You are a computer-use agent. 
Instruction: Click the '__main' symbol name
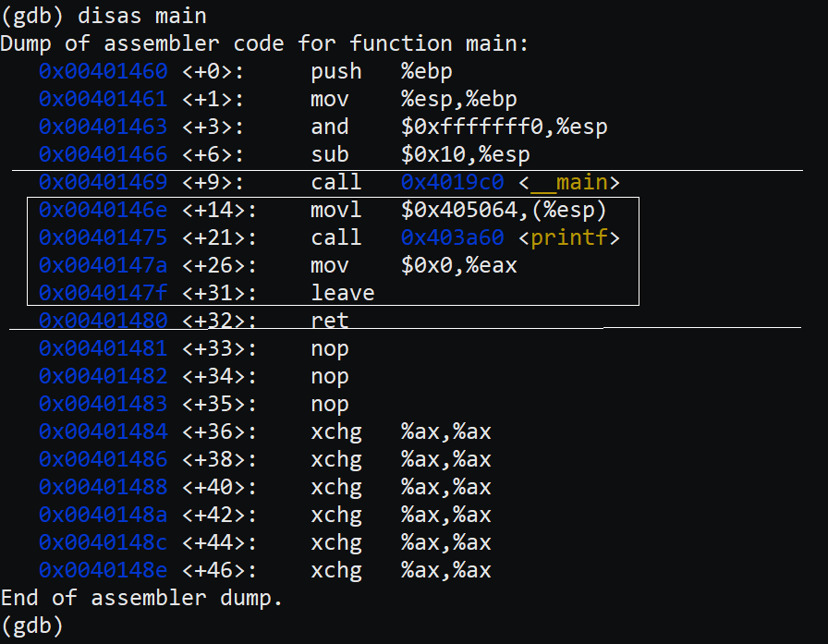(569, 182)
